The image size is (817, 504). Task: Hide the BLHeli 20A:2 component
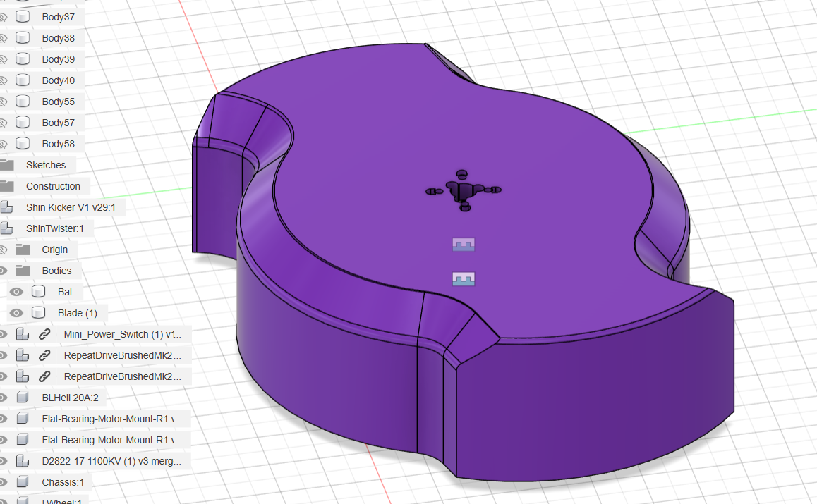[x=3, y=398]
